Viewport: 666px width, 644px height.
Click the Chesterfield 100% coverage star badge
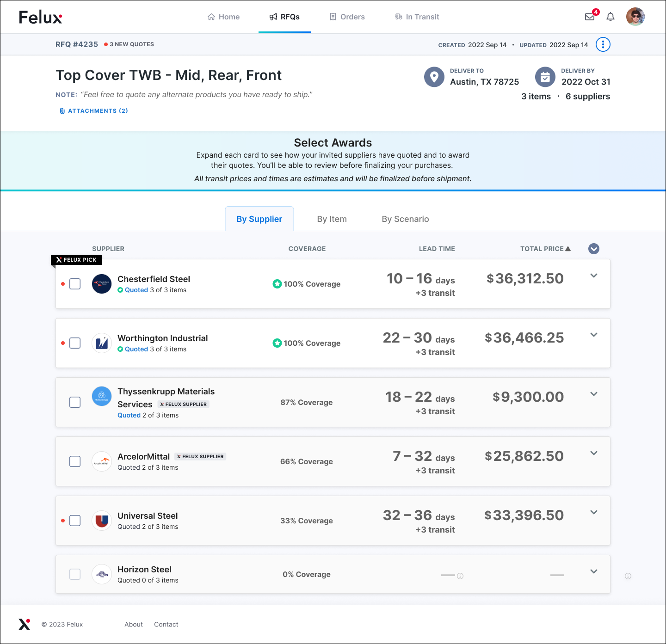[277, 284]
